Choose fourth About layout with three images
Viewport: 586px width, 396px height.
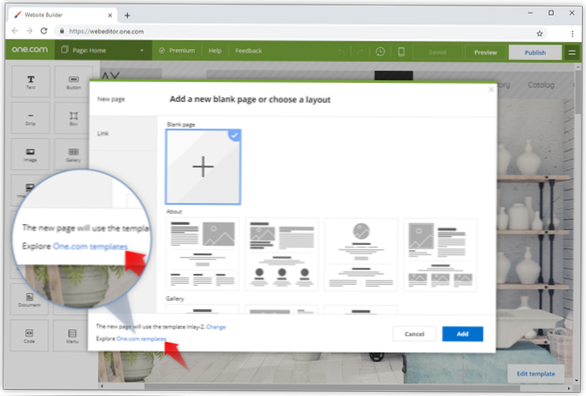(x=440, y=254)
